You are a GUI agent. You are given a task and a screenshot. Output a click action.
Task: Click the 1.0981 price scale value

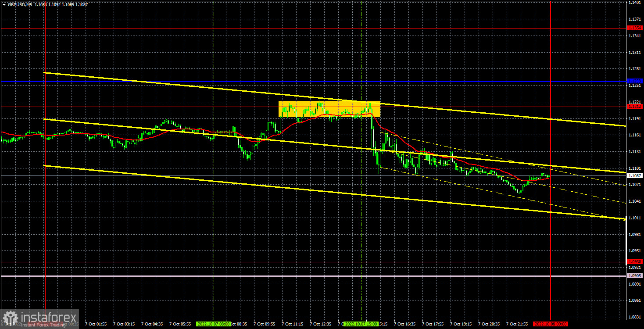click(x=635, y=234)
